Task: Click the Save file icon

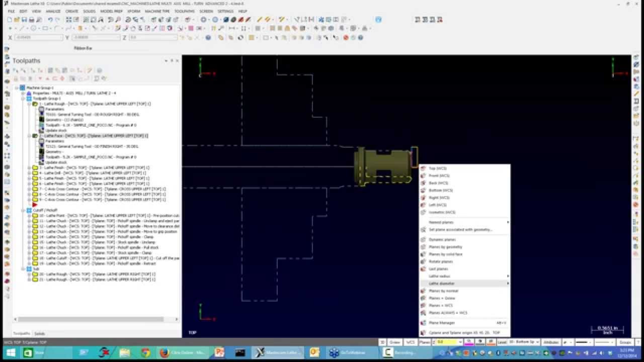Action: tap(24, 20)
